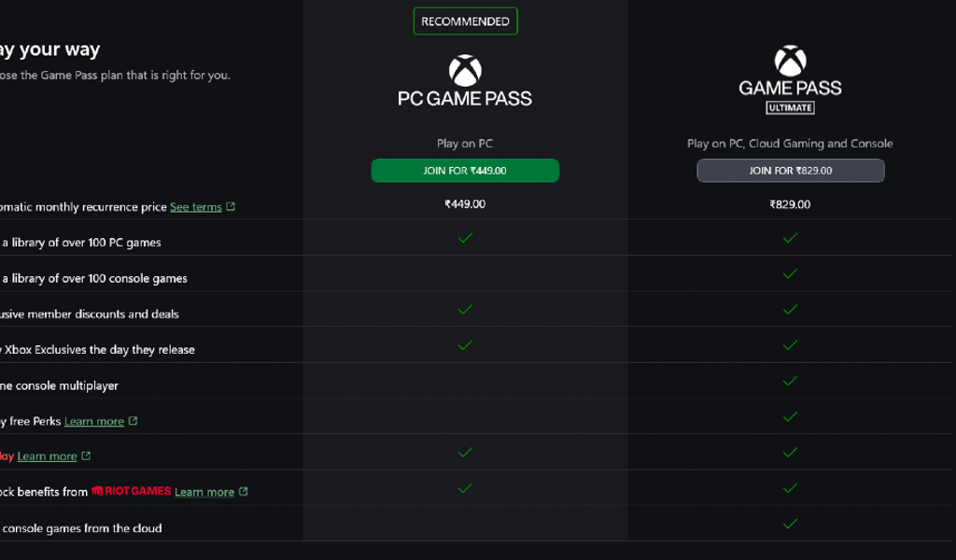Image resolution: width=956 pixels, height=560 pixels.
Task: Click Ultimate checkmark for cloud console games
Action: pos(790,524)
